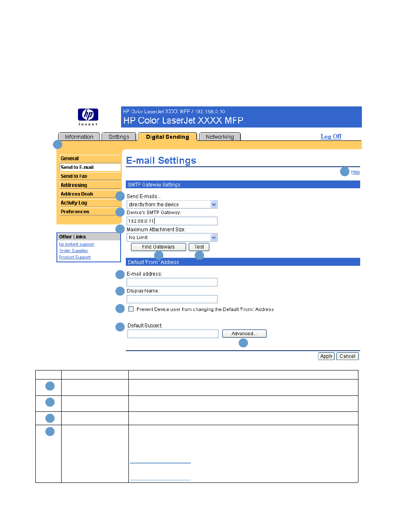Click into the Display Name field

[172, 299]
